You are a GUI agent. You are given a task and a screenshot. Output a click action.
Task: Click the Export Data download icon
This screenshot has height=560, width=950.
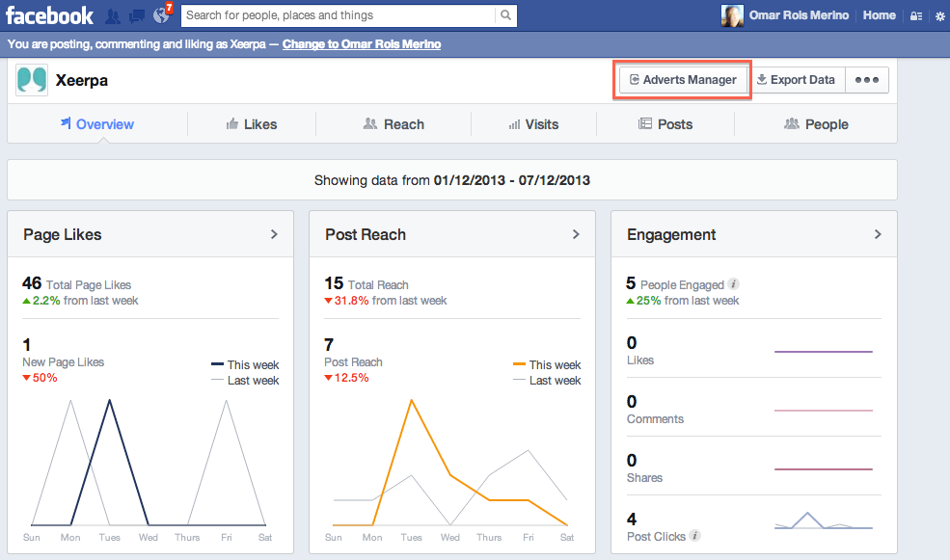pos(764,80)
